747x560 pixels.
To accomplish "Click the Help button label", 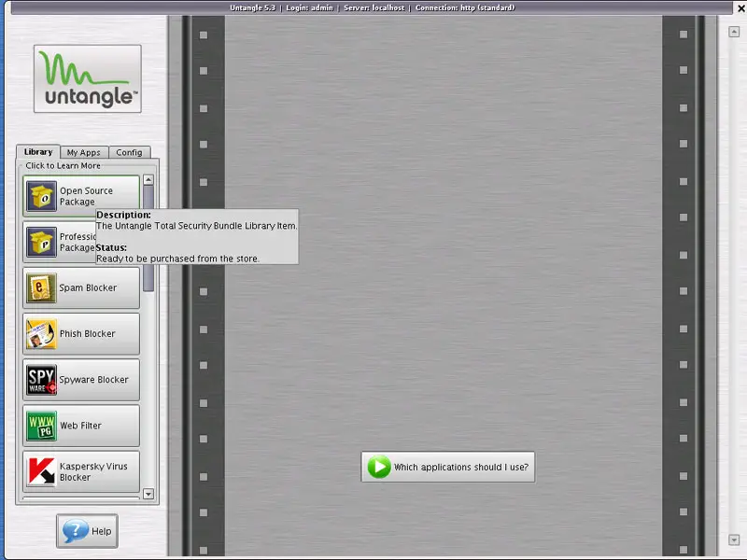I will click(x=102, y=531).
